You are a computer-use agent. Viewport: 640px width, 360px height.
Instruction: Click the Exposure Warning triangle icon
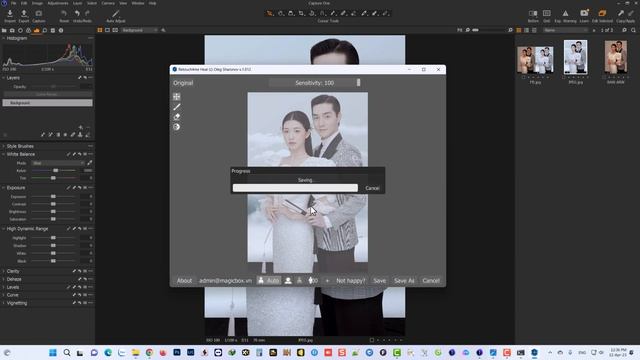click(565, 13)
